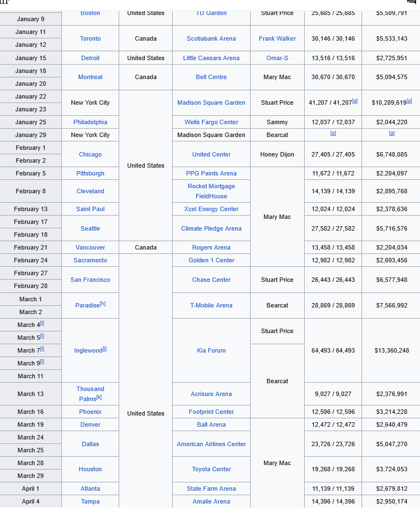Open Little Caesars Arena link
This screenshot has width=420, height=508.
pos(211,58)
